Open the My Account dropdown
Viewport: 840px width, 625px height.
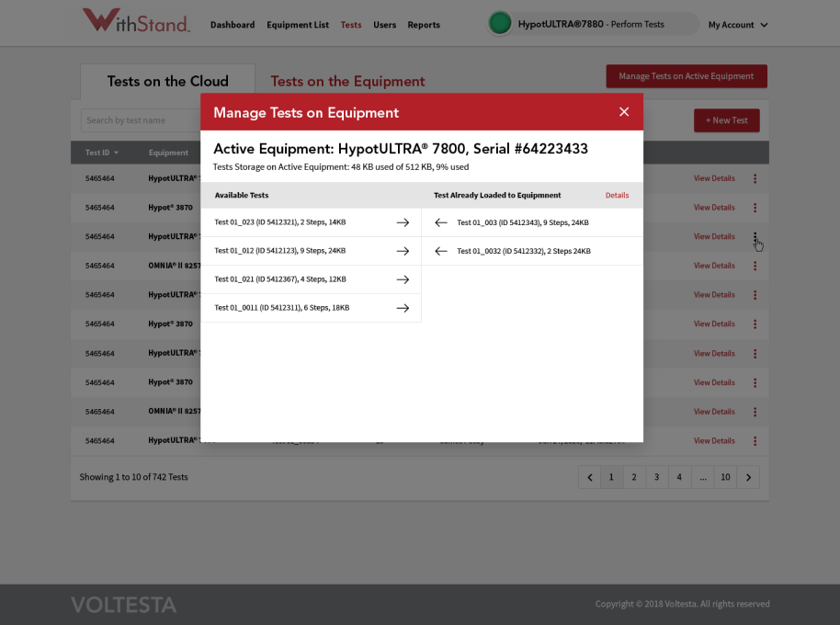pos(738,25)
